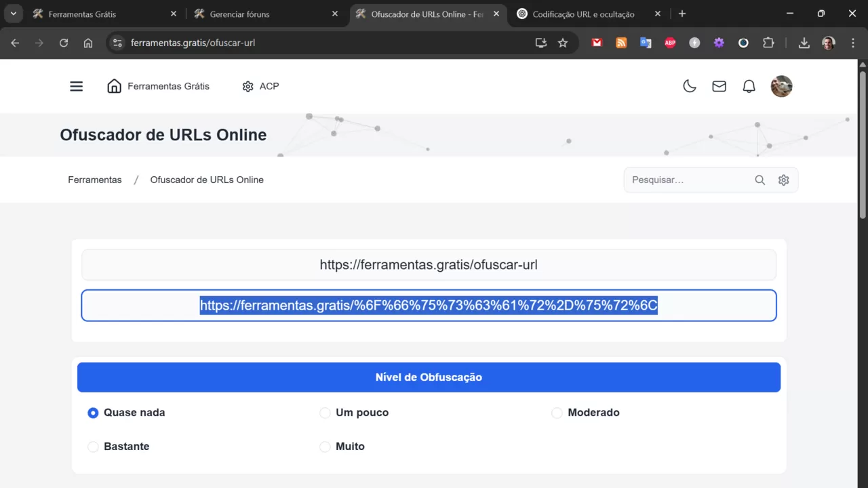Go back with the browser back arrow

[15, 43]
